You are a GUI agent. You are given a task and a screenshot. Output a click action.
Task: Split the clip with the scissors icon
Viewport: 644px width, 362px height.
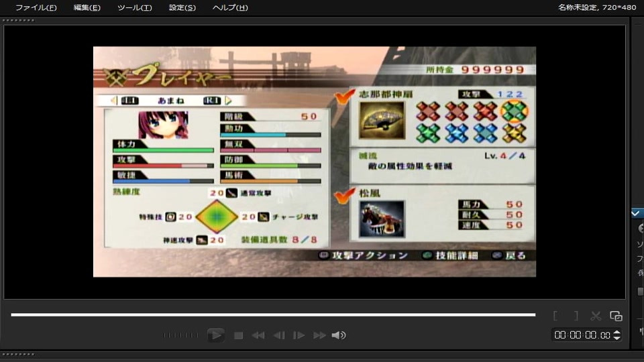(x=596, y=316)
